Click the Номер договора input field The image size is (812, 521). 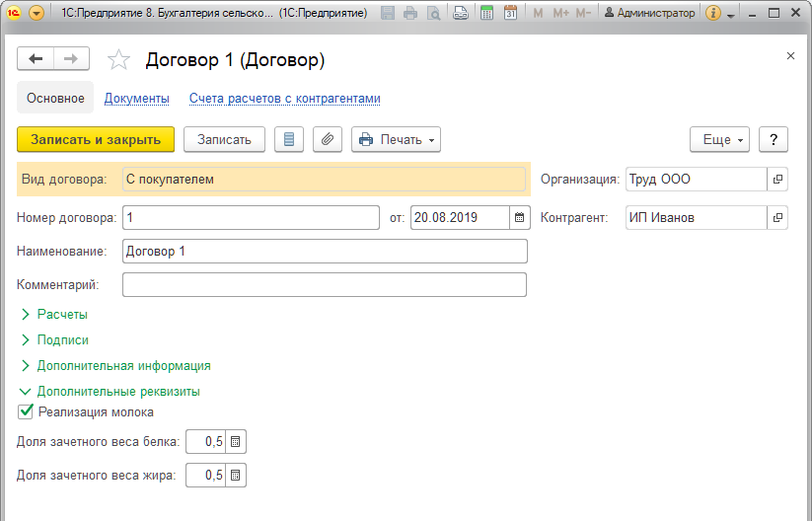click(252, 217)
